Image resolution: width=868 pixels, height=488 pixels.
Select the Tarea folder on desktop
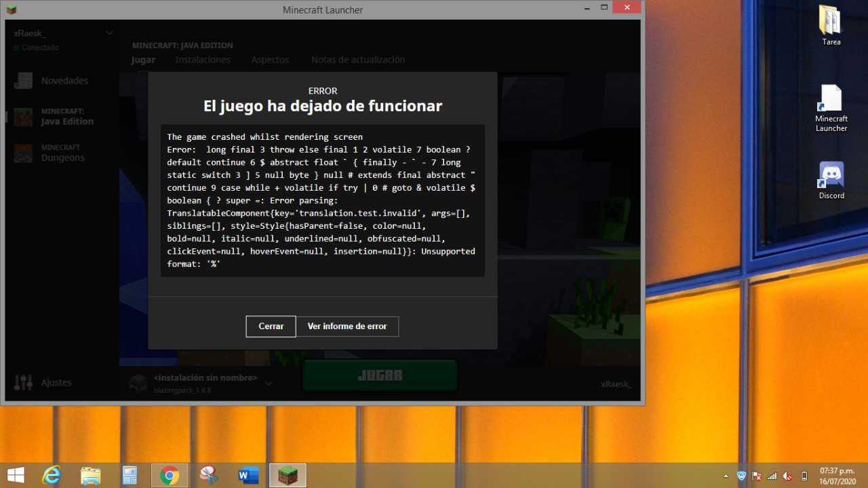pyautogui.click(x=831, y=26)
